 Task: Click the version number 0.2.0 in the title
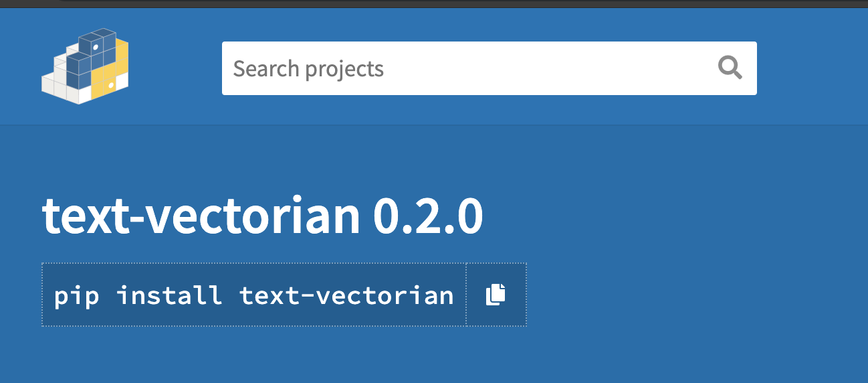coord(428,216)
